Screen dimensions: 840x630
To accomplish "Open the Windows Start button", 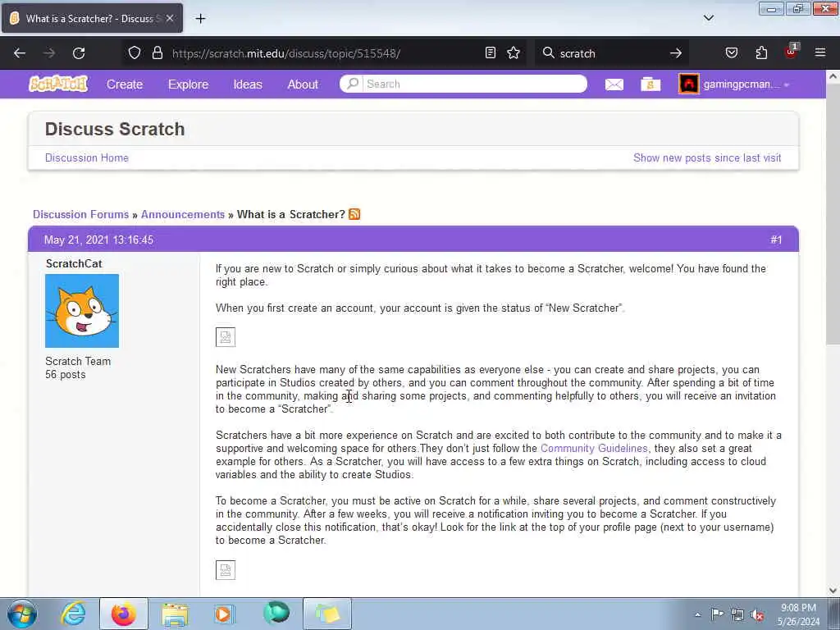I will coord(21,614).
